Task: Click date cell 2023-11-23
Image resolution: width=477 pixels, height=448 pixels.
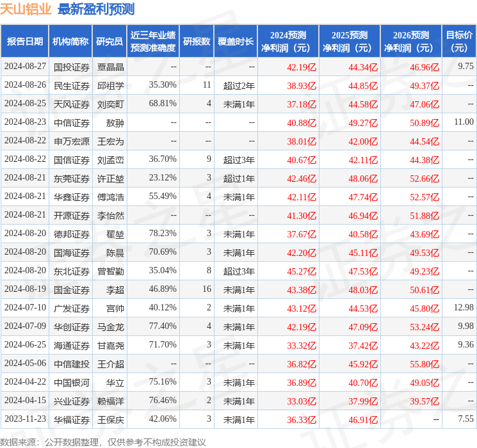Action: pyautogui.click(x=25, y=419)
